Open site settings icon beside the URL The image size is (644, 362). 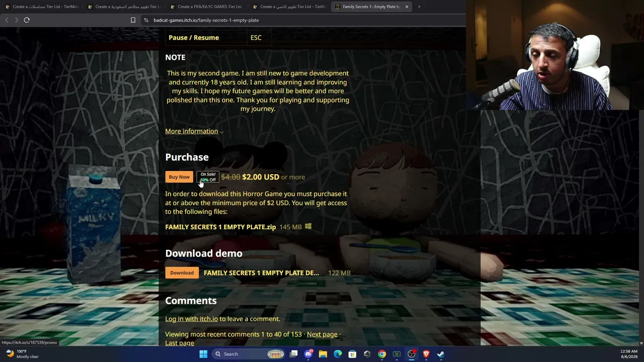click(146, 20)
